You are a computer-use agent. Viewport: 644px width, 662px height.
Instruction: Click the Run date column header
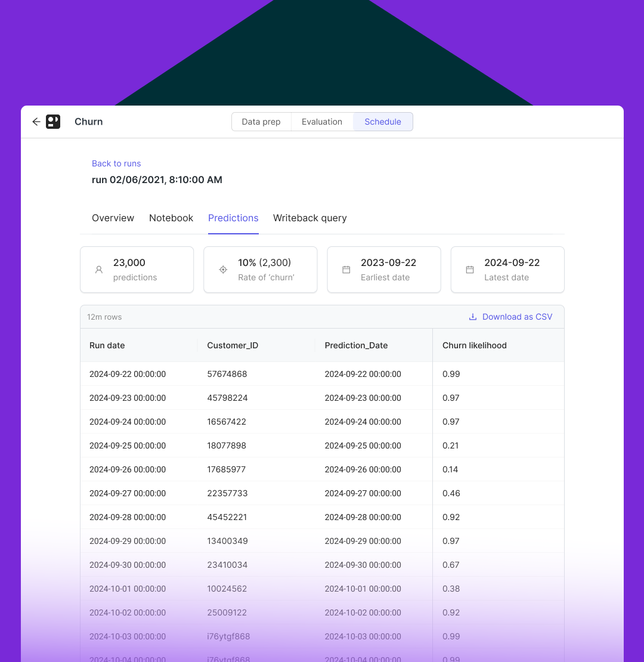coord(107,345)
